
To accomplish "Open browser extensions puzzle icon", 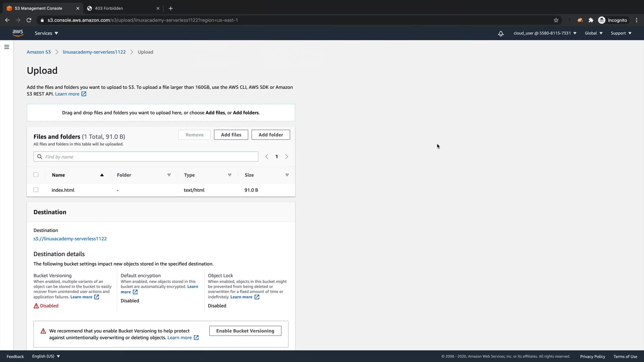I will tap(591, 20).
